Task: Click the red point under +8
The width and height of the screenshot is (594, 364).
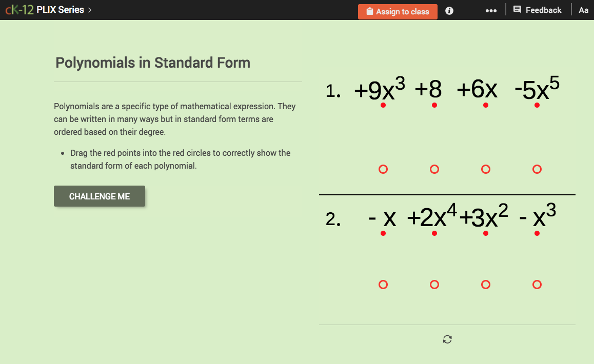Action: [x=434, y=105]
